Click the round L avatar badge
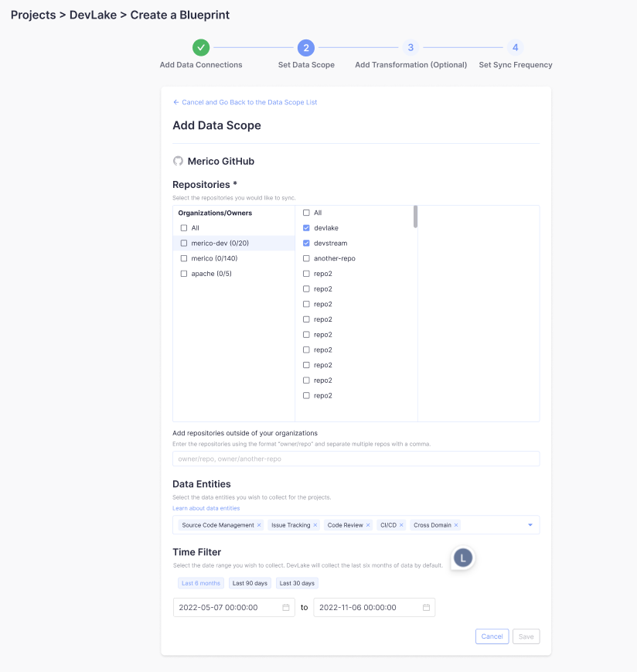Viewport: 637px width, 672px height. [x=462, y=558]
